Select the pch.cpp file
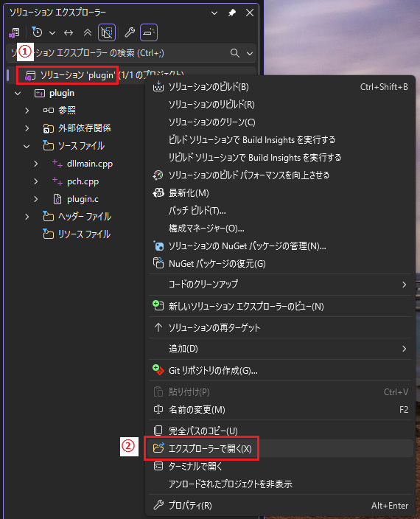The height and width of the screenshot is (519, 420). point(83,181)
